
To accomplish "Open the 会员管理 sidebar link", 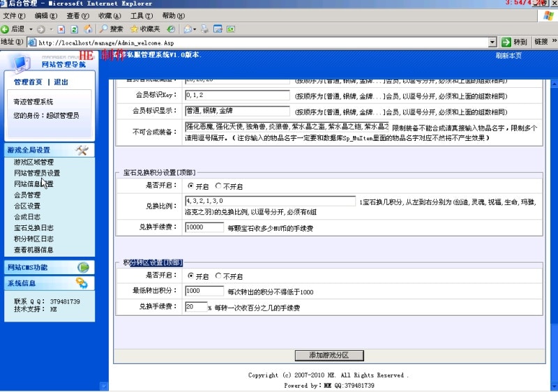I will click(x=28, y=195).
